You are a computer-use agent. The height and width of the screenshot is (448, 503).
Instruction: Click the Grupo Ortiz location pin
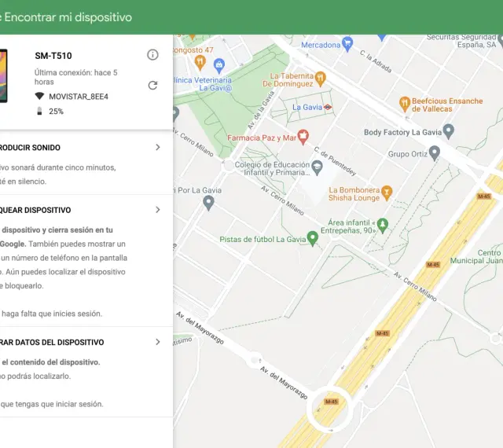435,153
